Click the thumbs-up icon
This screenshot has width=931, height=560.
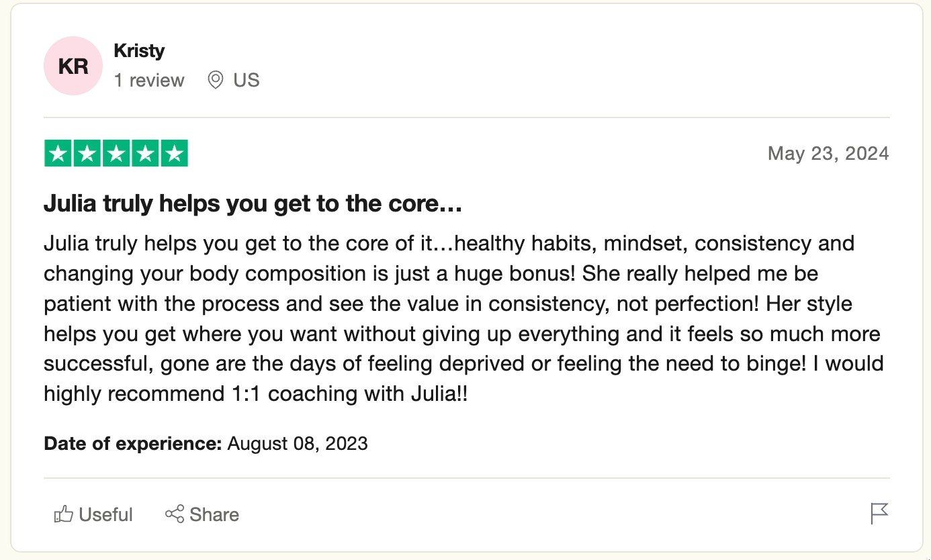click(x=64, y=514)
